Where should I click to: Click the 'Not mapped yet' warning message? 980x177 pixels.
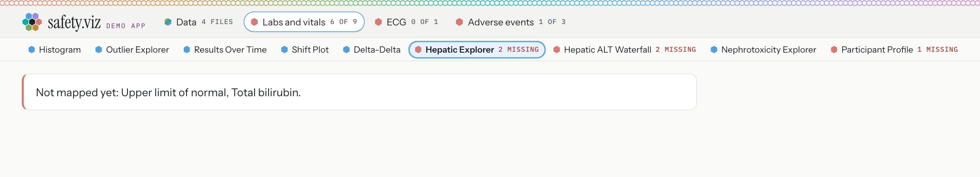(359, 92)
